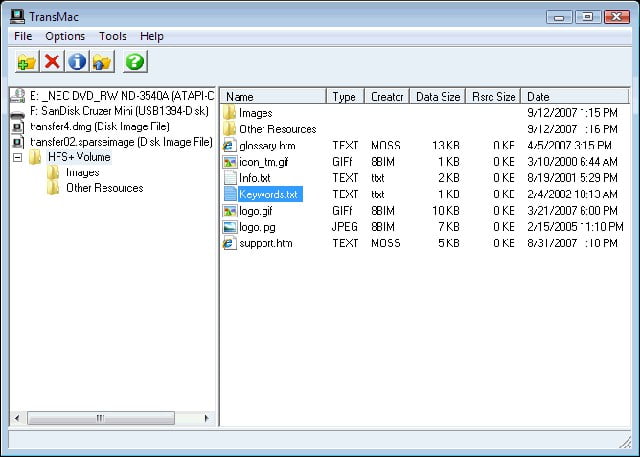Click disk image icon beside transfer02.sparseimage
Viewport: 640px width, 457px height.
coord(18,142)
